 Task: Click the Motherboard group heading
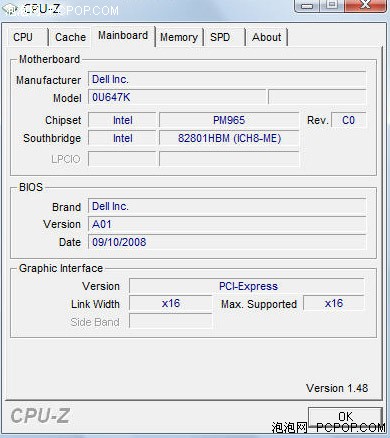(x=49, y=59)
